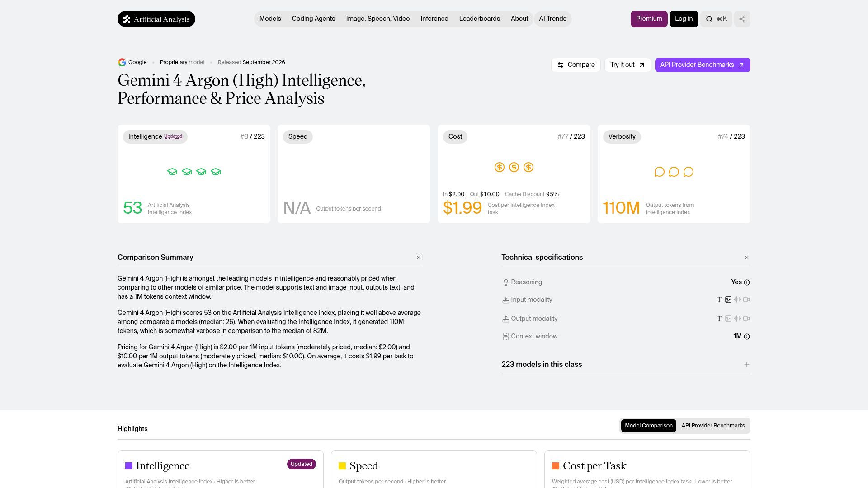Click the #74 / 223 verbosity rank

click(x=731, y=136)
